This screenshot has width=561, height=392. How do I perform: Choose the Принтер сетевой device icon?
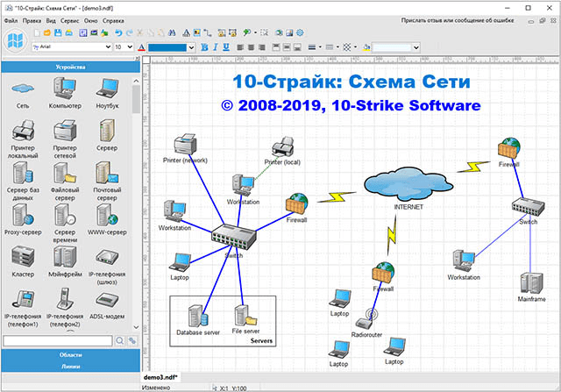(x=66, y=132)
